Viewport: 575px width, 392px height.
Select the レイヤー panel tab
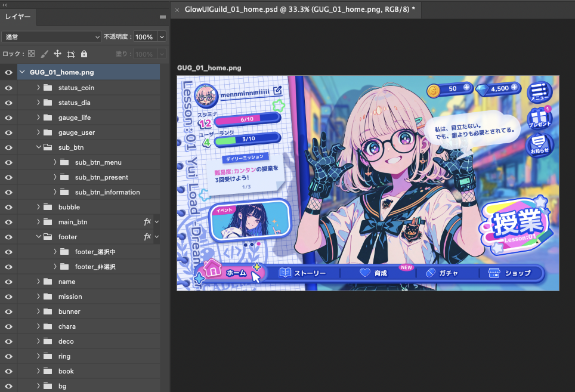[18, 17]
